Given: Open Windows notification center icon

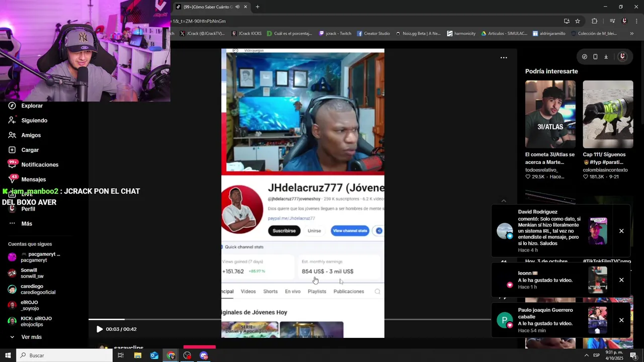Looking at the screenshot, I should (x=633, y=355).
